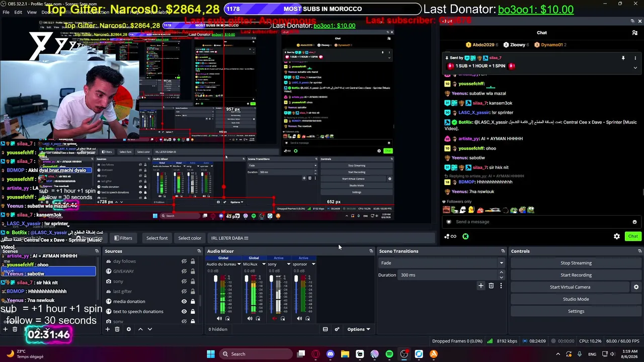Show the last gifter source
The image size is (644, 362).
184,292
